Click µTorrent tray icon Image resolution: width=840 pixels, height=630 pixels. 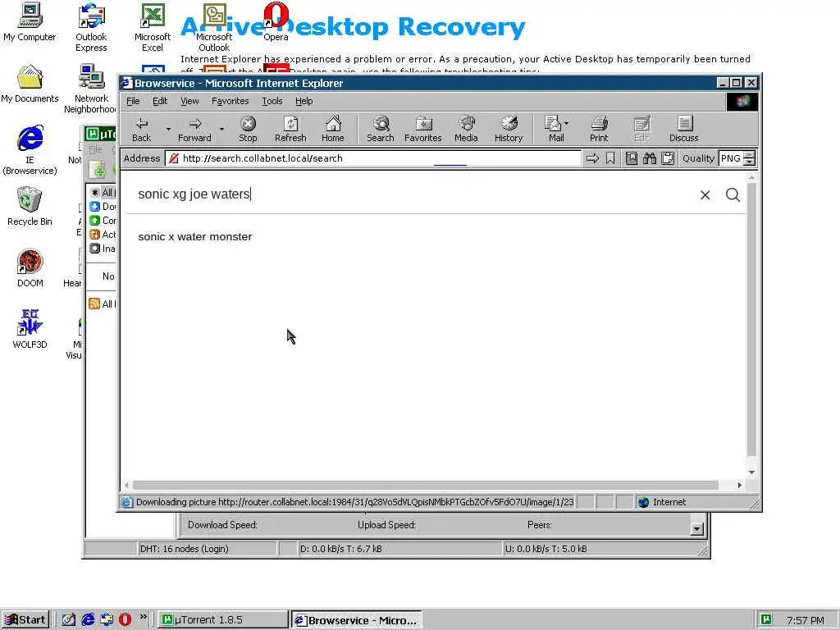point(767,620)
